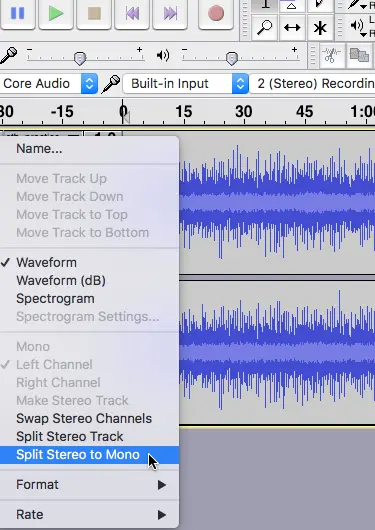Click the Stop transport button
Viewport: 375px width, 530px height.
coord(94,14)
